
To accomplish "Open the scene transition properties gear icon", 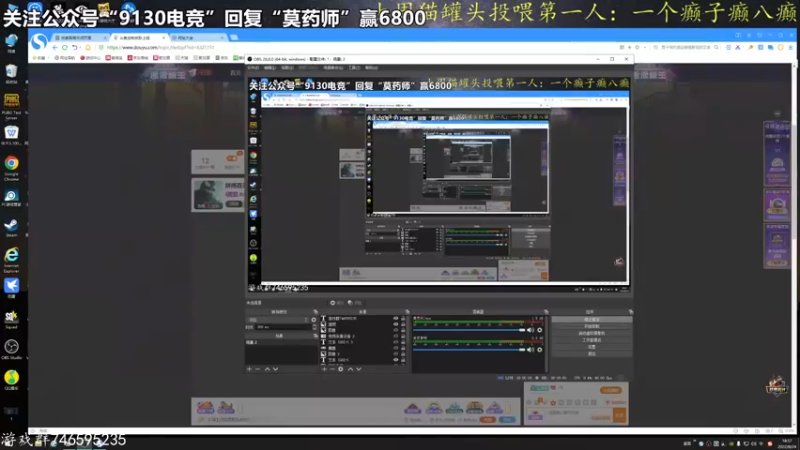I will [314, 320].
